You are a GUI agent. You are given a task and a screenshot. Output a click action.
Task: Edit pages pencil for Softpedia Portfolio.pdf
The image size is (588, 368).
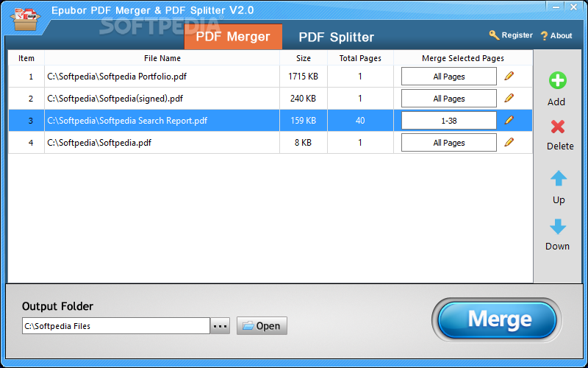click(x=509, y=76)
